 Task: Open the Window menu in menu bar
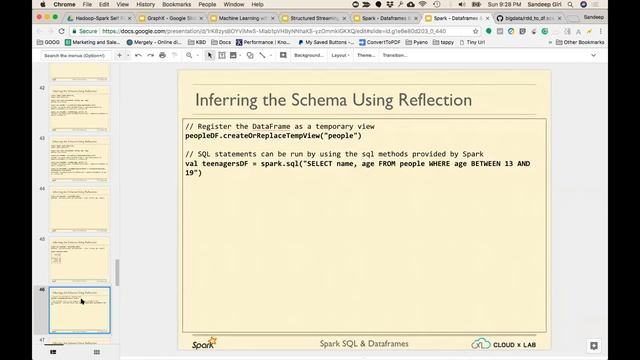(x=234, y=4)
